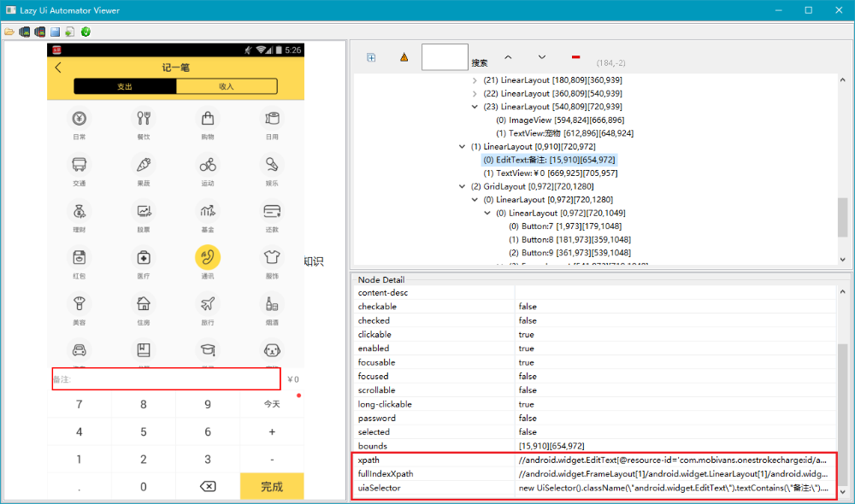Screen dimensions: 855x504
Task: Collapse the (2) GridLayout node
Action: tap(462, 186)
